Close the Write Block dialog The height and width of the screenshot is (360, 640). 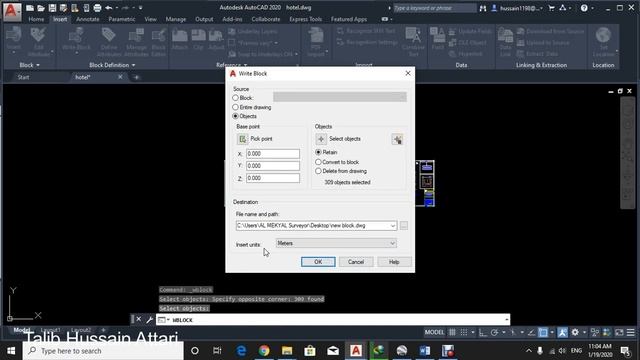tap(408, 73)
